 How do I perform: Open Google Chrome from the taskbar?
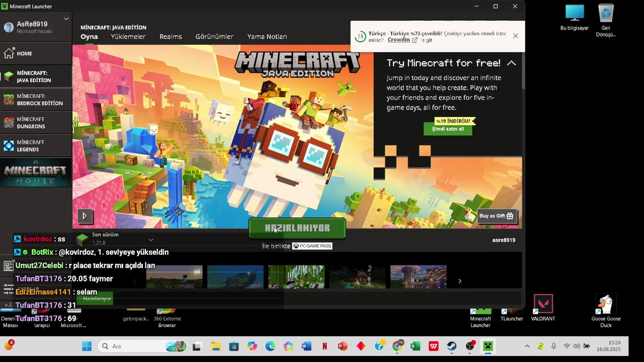coord(397,346)
